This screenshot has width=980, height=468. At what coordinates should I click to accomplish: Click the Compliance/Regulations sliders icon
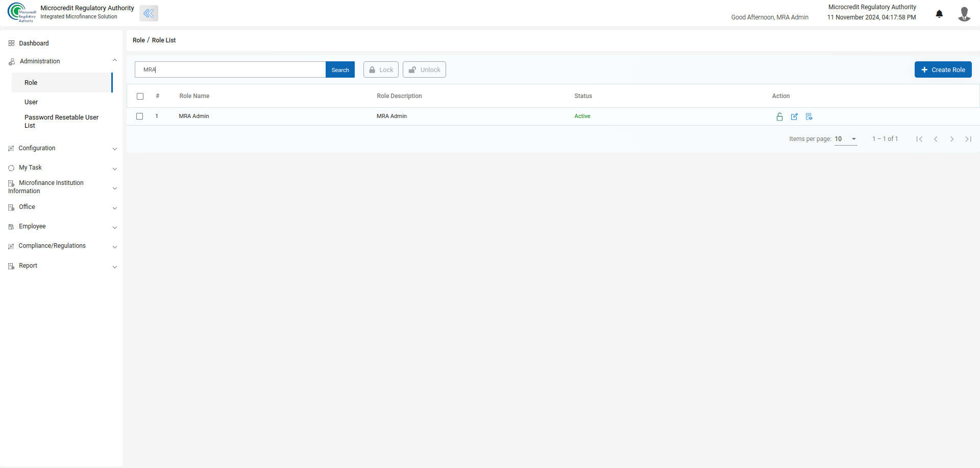(x=11, y=246)
